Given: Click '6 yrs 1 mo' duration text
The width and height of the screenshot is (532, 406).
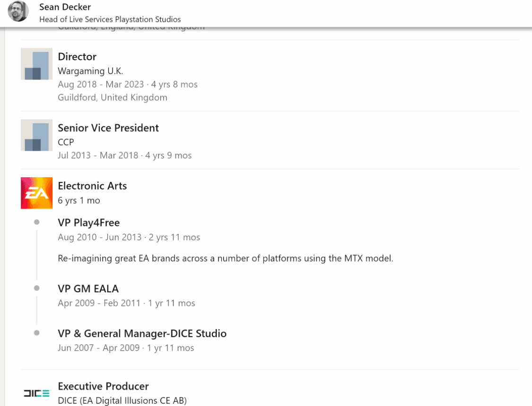Looking at the screenshot, I should pyautogui.click(x=78, y=200).
